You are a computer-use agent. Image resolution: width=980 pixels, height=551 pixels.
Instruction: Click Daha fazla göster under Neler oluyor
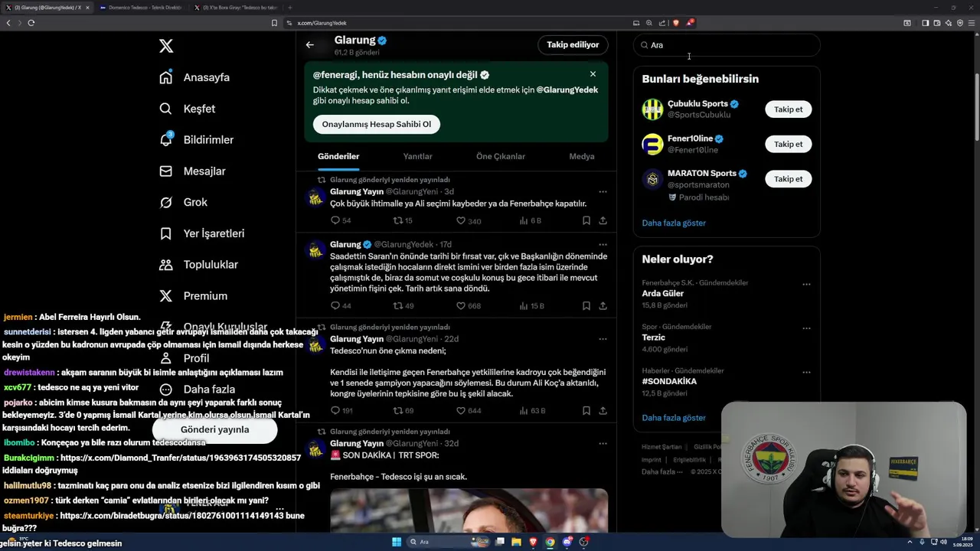click(674, 418)
